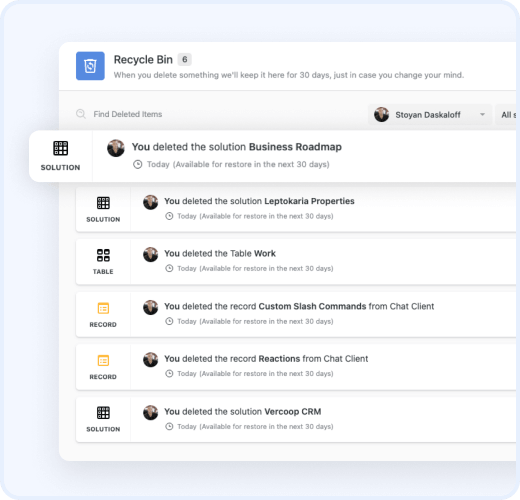The height and width of the screenshot is (500, 520).
Task: Click avatar in Leptokaria Properties row
Action: [x=151, y=202]
